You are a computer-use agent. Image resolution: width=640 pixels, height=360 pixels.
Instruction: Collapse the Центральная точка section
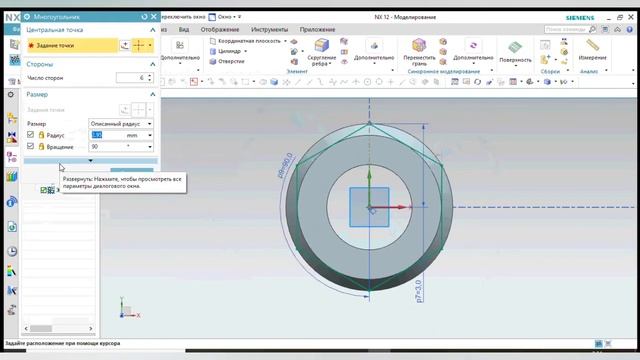point(153,30)
